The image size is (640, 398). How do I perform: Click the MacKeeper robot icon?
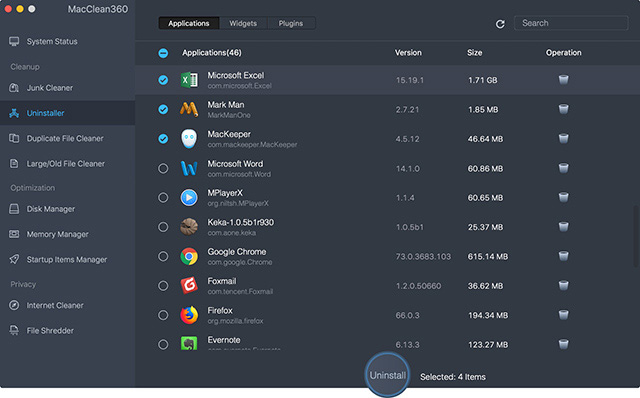click(x=189, y=139)
